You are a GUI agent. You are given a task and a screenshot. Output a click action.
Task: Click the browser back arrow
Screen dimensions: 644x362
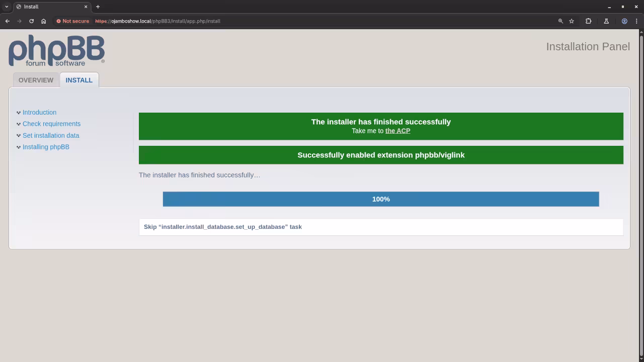pos(7,21)
